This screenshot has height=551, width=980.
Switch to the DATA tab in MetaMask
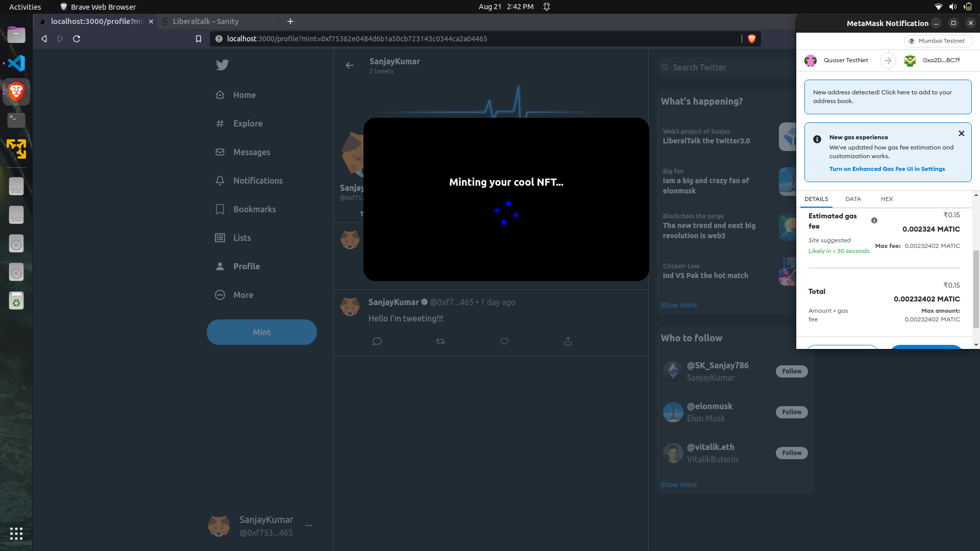(853, 199)
